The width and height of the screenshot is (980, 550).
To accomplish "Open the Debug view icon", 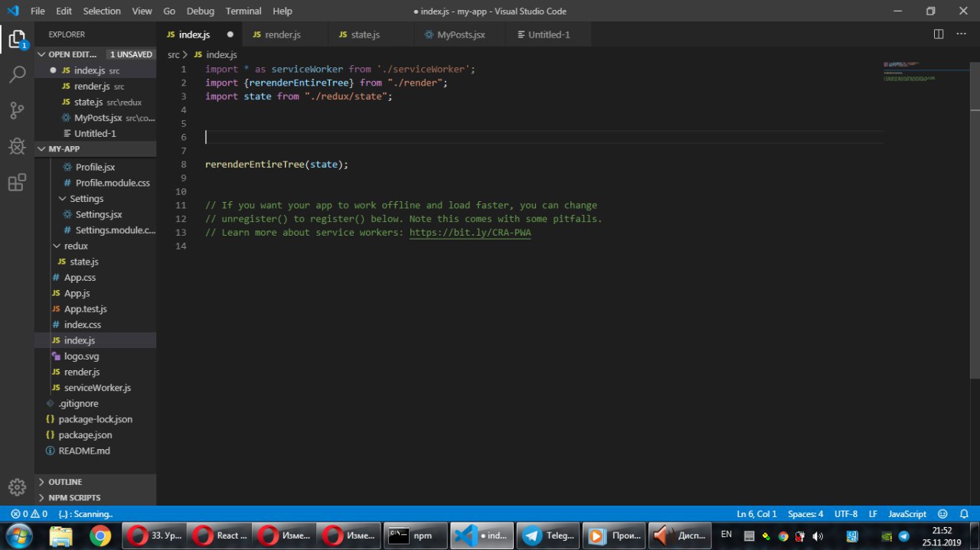I will [17, 146].
